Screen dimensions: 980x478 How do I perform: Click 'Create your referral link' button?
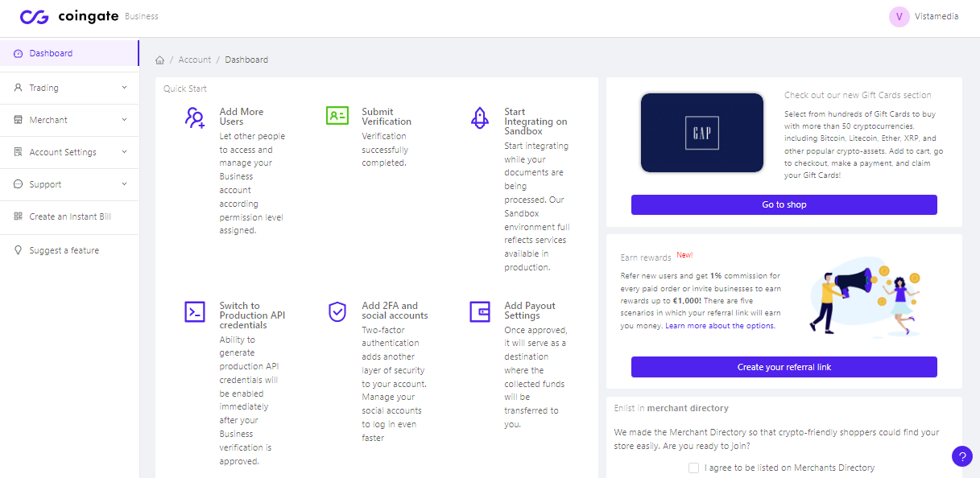coord(784,367)
